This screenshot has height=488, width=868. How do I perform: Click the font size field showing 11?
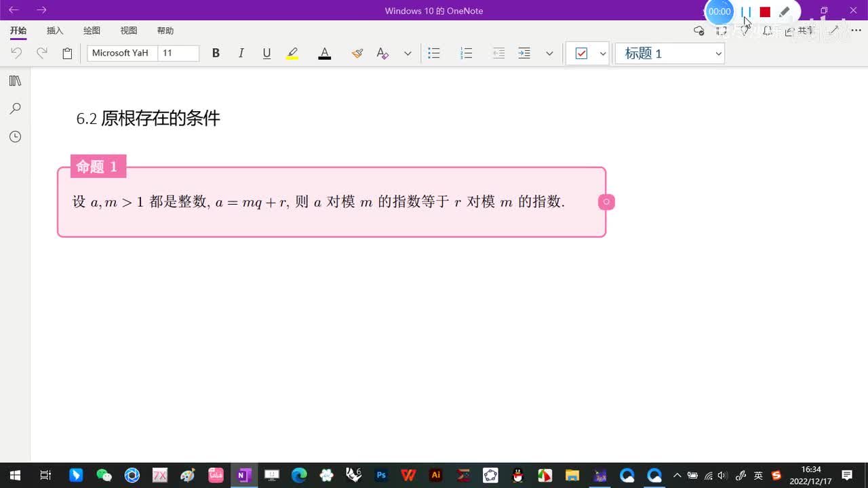(x=178, y=53)
